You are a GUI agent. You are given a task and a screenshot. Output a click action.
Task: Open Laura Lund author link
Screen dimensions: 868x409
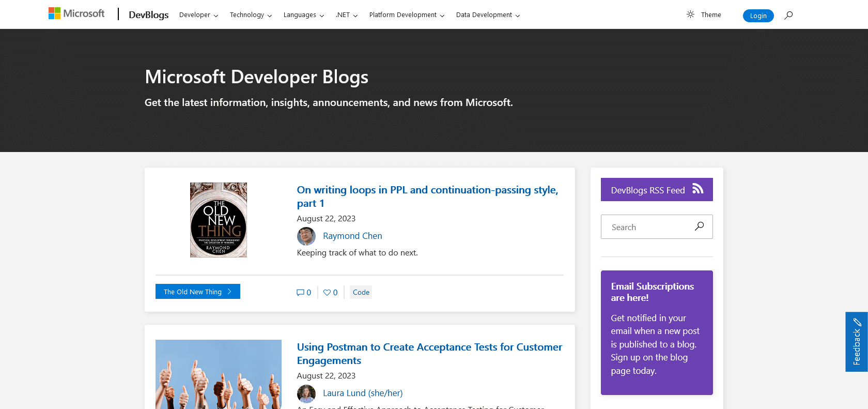tap(363, 393)
